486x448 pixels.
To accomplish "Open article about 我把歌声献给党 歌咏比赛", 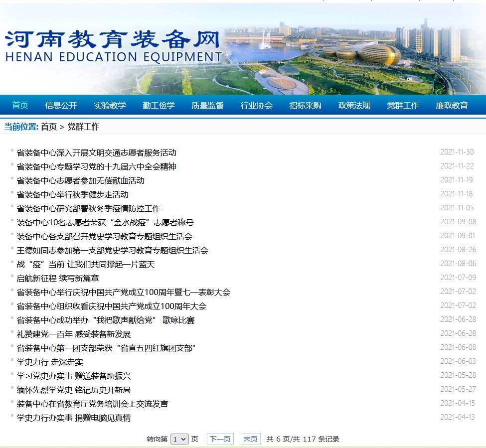I will 106,320.
